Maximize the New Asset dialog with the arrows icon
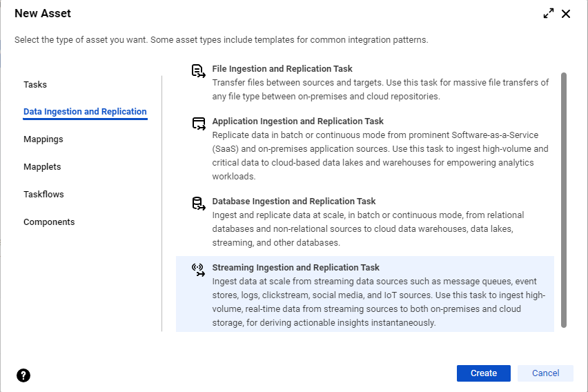The width and height of the screenshot is (588, 392). pyautogui.click(x=549, y=14)
